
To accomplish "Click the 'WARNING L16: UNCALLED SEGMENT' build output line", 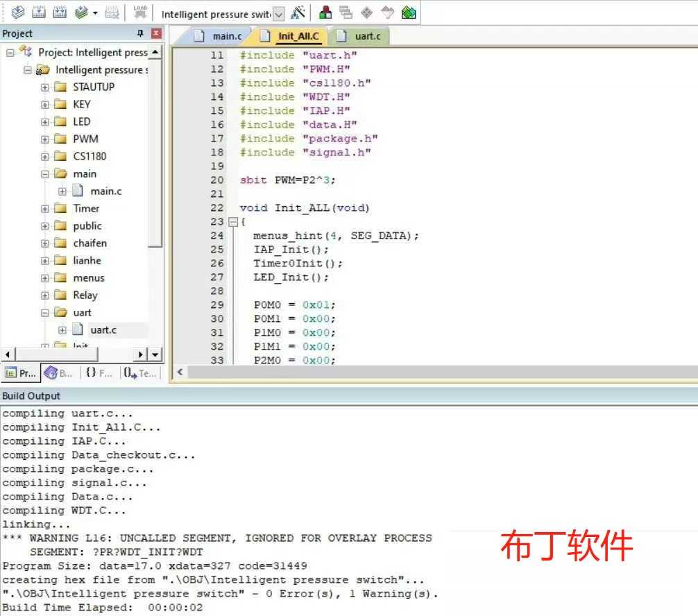I will coord(217,538).
